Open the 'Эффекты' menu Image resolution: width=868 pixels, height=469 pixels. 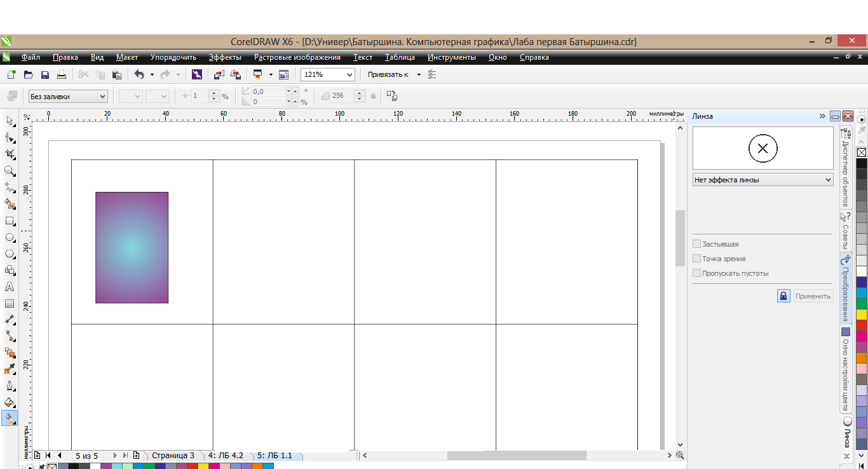click(225, 57)
